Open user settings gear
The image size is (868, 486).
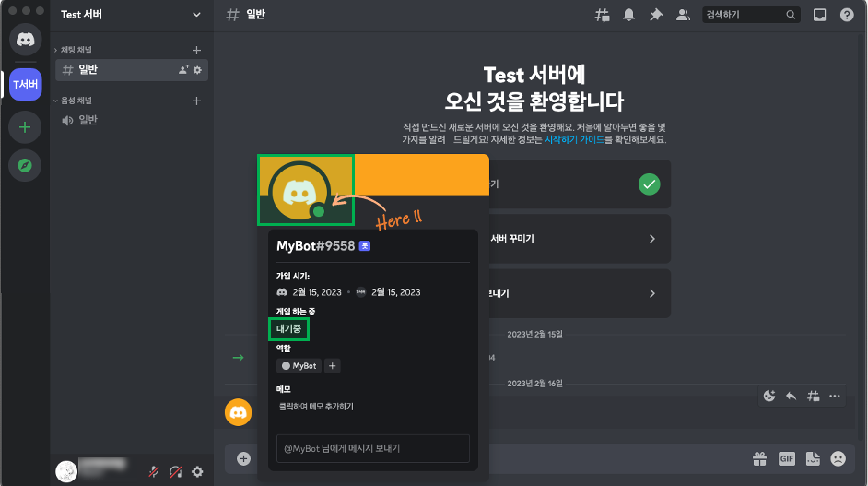coord(197,471)
